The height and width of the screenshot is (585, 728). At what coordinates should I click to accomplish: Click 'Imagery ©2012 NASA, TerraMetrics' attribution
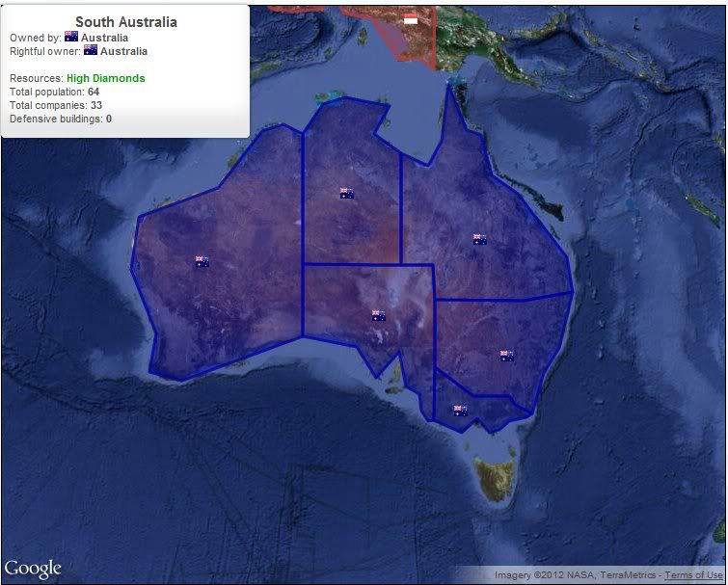point(576,575)
